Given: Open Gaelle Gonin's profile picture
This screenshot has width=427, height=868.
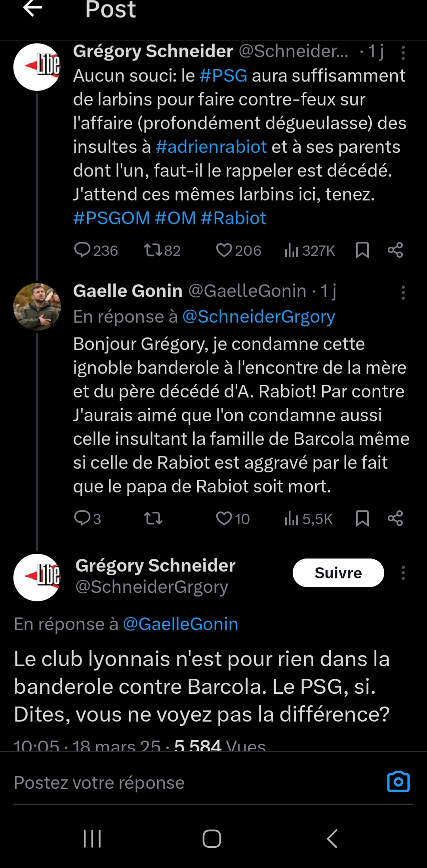Looking at the screenshot, I should (x=37, y=307).
